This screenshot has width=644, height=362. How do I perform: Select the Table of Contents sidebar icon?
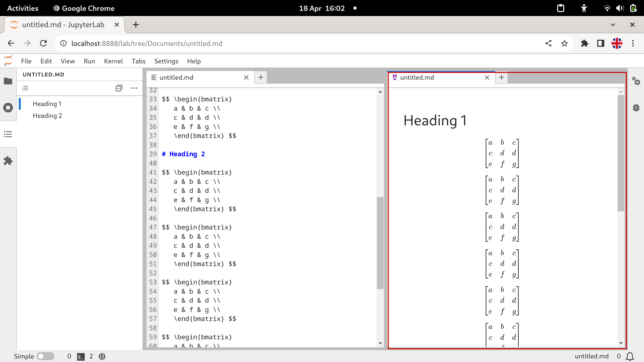pos(8,134)
